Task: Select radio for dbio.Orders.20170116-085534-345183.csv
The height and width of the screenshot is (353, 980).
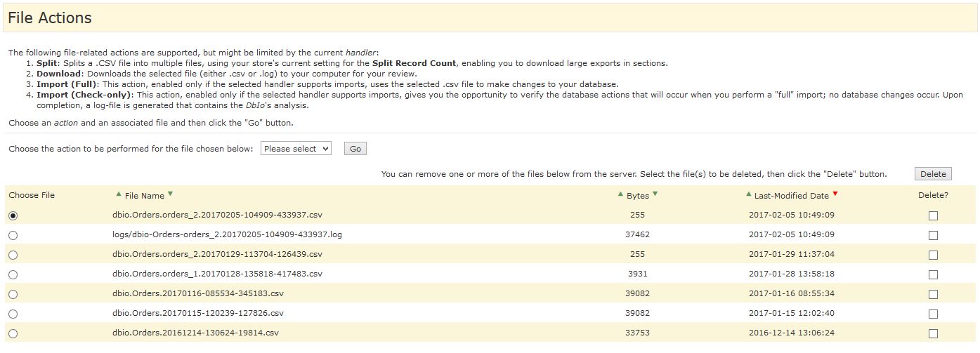Action: point(13,295)
